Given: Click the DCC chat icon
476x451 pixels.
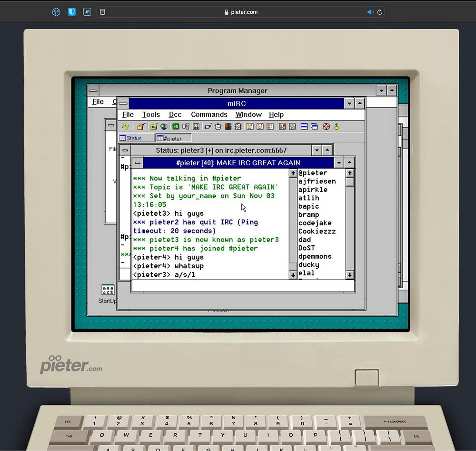Looking at the screenshot, I should click(x=260, y=127).
